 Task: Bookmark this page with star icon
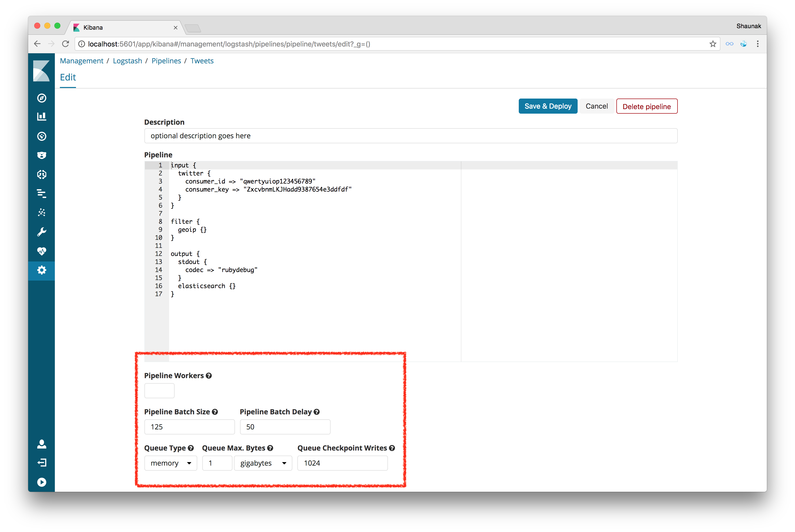pyautogui.click(x=713, y=44)
